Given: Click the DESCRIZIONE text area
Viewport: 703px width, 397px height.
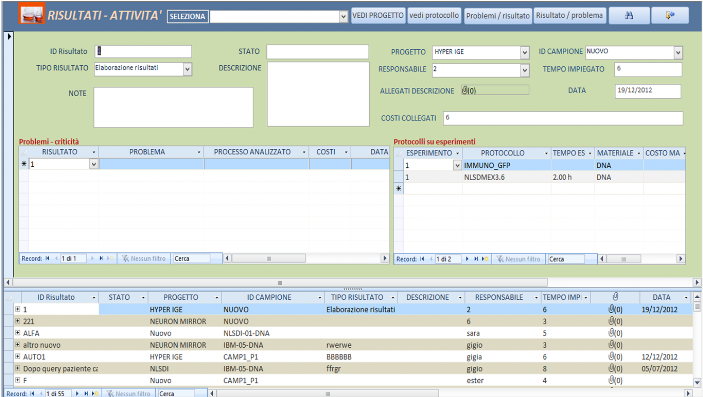Looking at the screenshot, I should click(x=318, y=94).
